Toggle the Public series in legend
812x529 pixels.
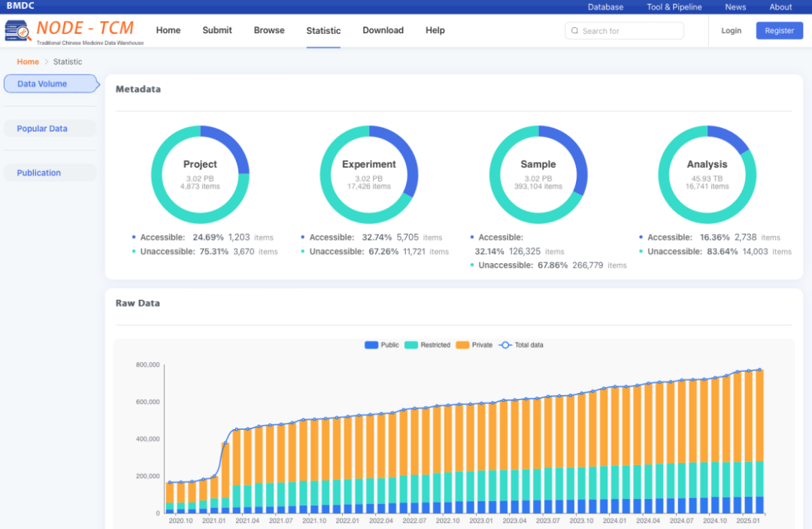point(382,345)
